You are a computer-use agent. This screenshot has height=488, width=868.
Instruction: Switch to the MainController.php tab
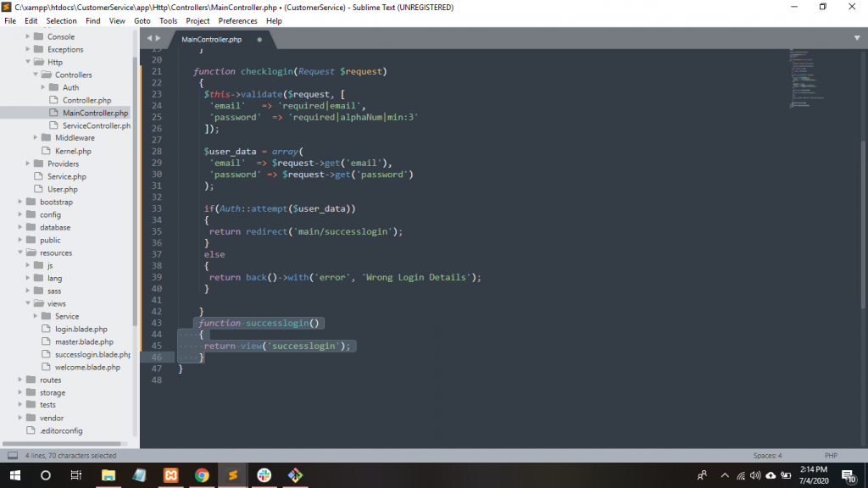213,40
